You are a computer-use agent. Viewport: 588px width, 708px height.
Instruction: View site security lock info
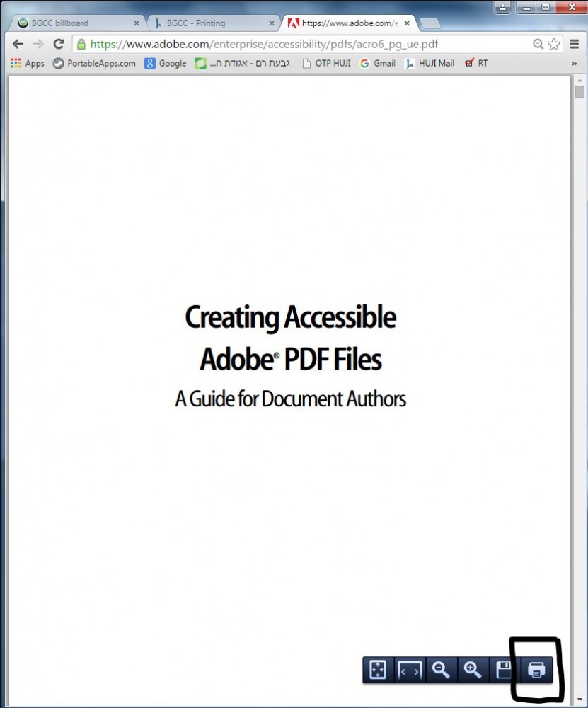click(x=81, y=44)
